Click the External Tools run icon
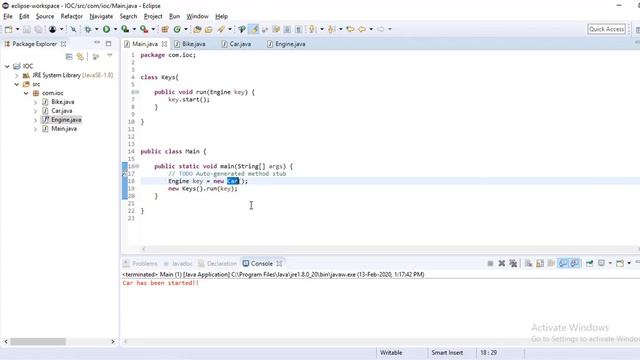The image size is (640, 360). click(x=144, y=29)
